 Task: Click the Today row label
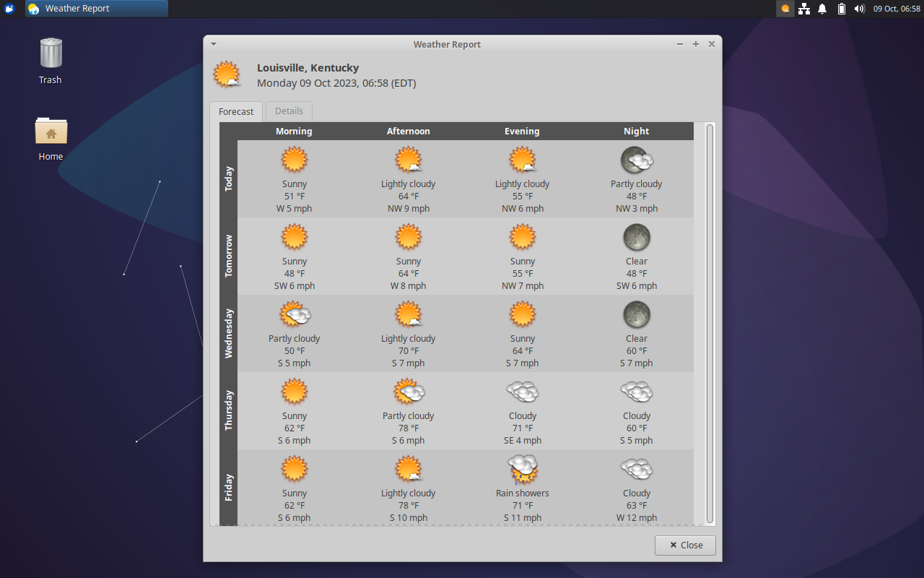(229, 178)
